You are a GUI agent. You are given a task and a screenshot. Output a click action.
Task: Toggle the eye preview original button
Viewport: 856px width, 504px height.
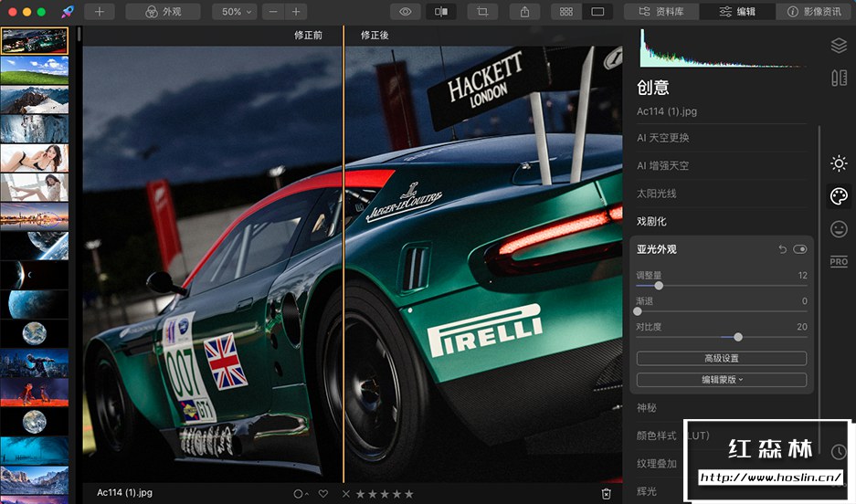(405, 12)
